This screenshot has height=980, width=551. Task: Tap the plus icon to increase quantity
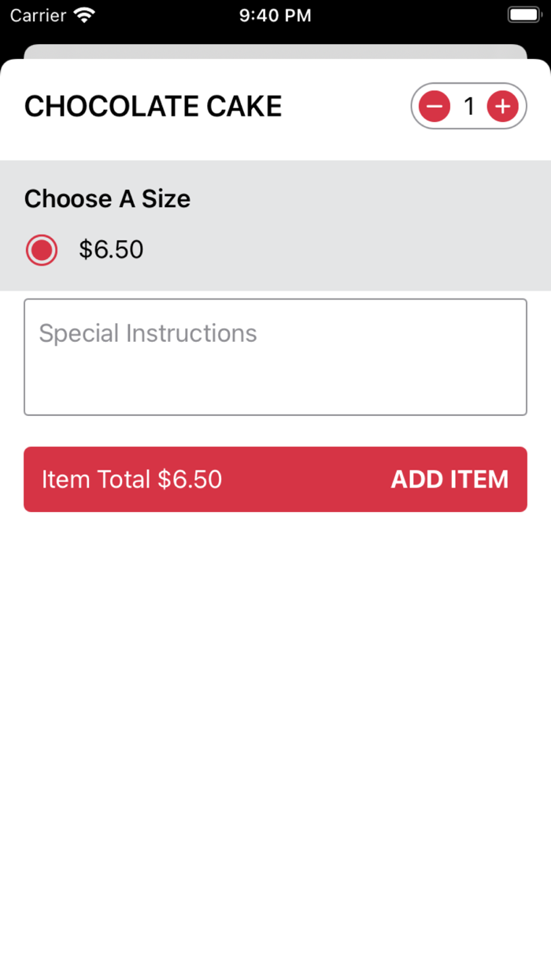(x=502, y=106)
